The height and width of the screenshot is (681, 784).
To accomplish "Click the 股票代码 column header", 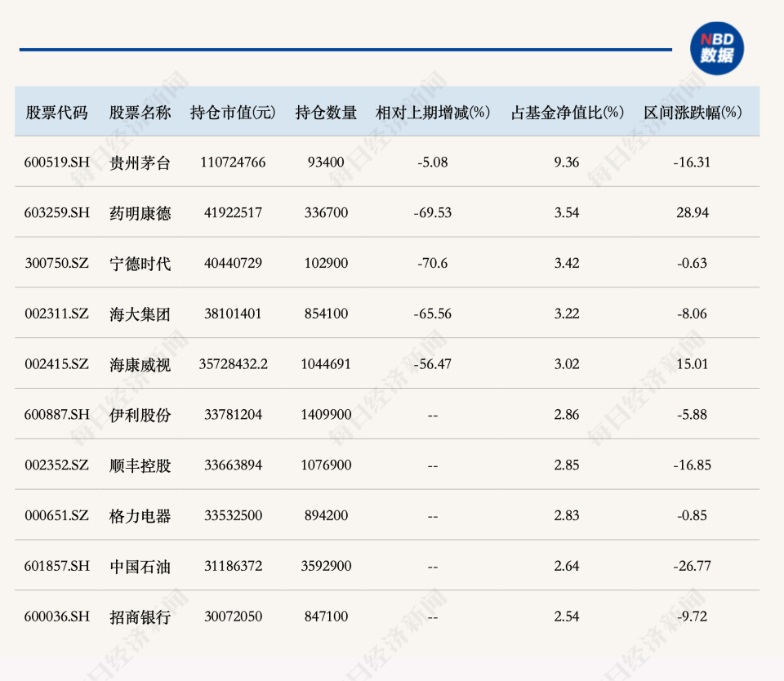I will click(x=56, y=113).
